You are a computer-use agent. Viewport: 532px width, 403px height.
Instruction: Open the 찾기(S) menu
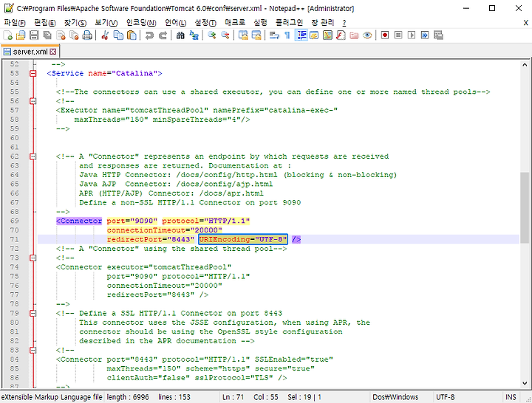(x=75, y=23)
